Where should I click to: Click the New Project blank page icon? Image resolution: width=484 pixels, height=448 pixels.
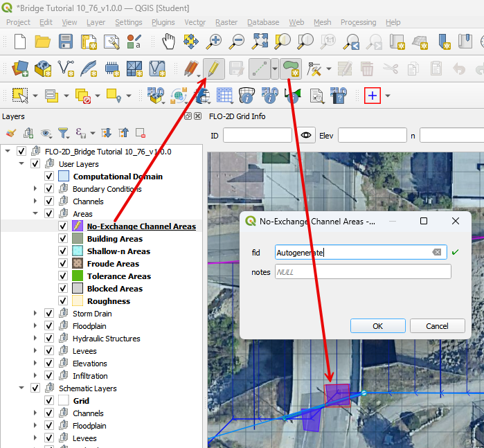20,42
